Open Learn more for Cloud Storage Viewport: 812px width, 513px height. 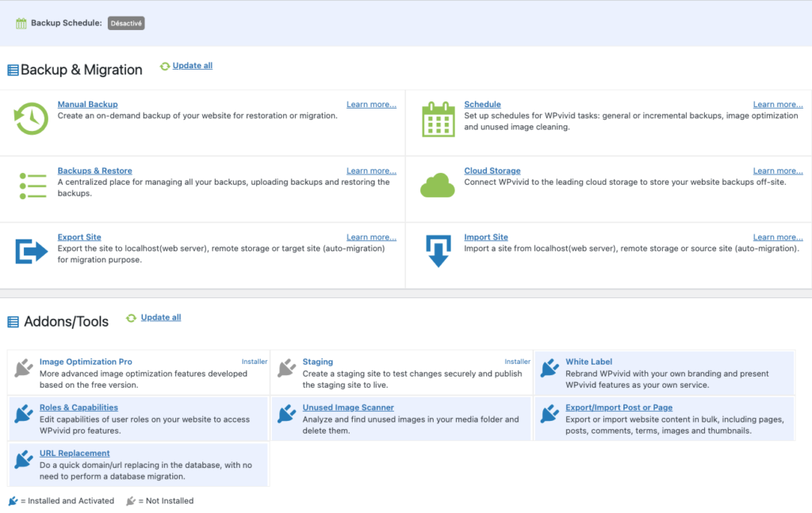click(x=777, y=171)
